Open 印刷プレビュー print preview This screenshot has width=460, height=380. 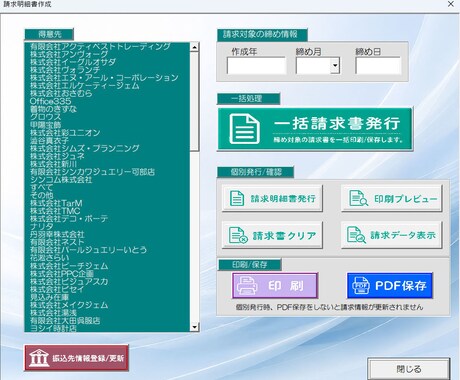[x=392, y=199]
